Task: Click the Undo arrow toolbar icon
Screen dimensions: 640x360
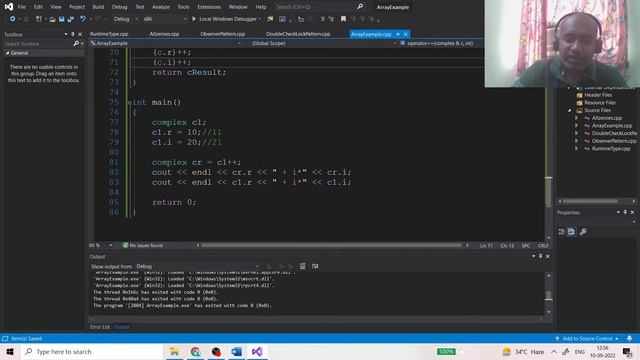Action: (83, 19)
